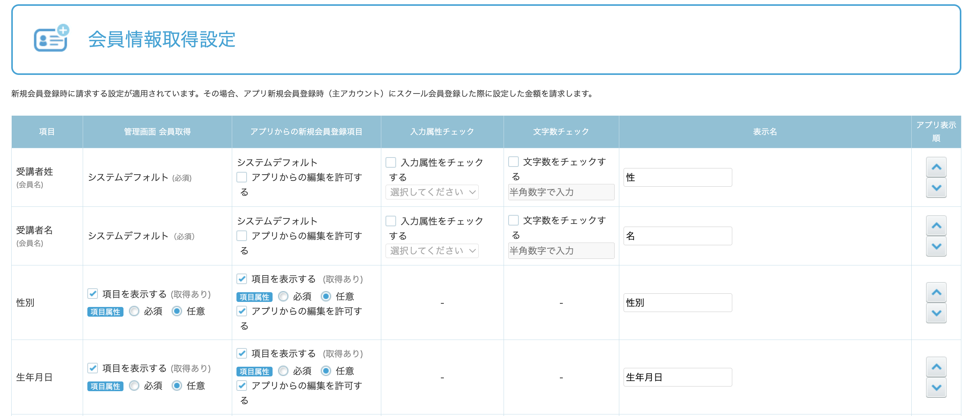Screen dimensions: 980x416
Task: Uncheck アプリからの編集を許可する for 生年月日
Action: click(x=242, y=385)
